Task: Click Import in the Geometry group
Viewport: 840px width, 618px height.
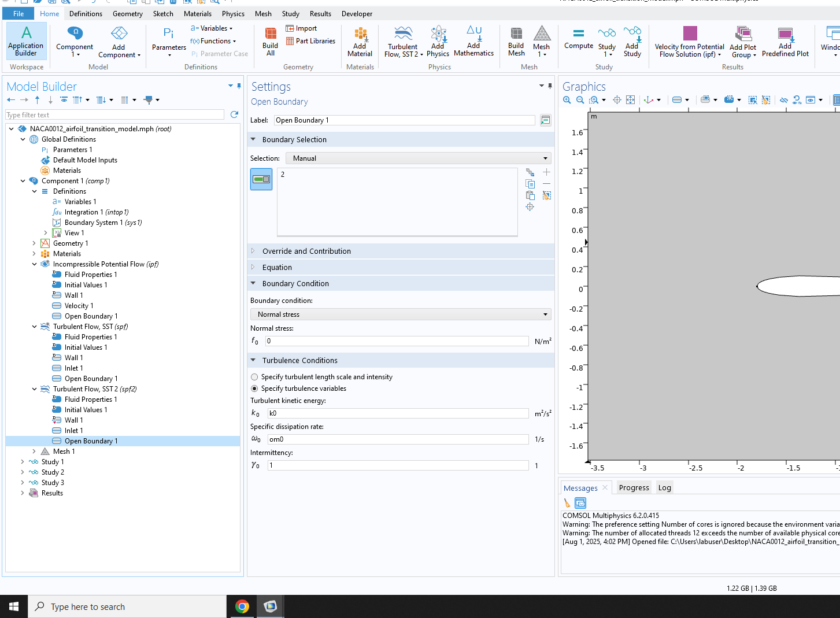Action: point(301,28)
